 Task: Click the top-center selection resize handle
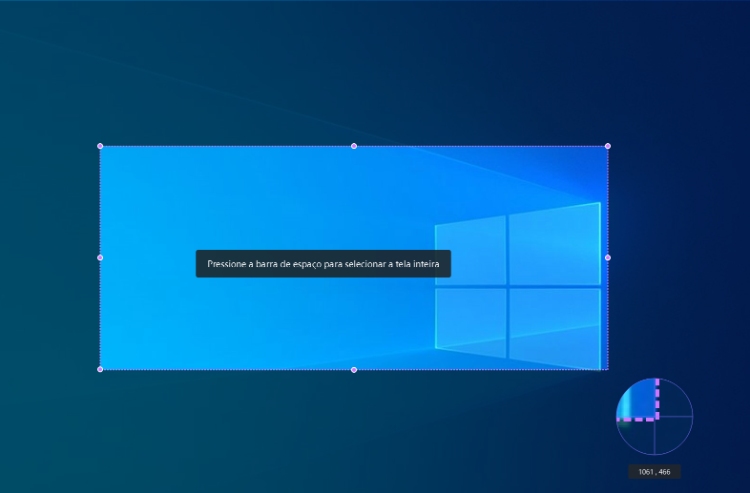(x=353, y=146)
